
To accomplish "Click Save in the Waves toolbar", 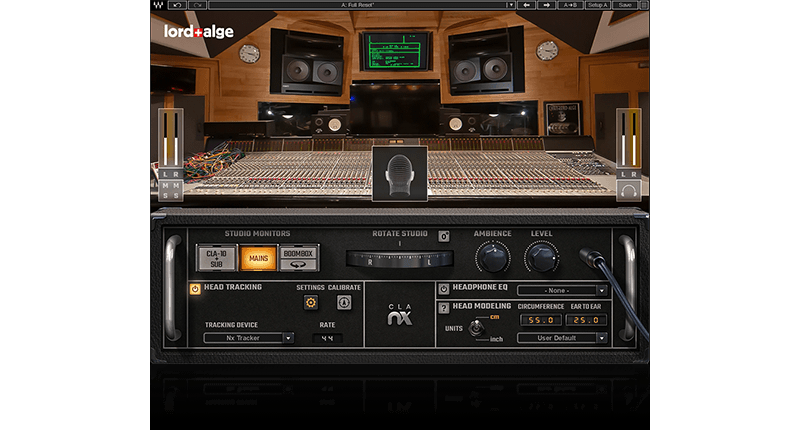I will pos(625,5).
